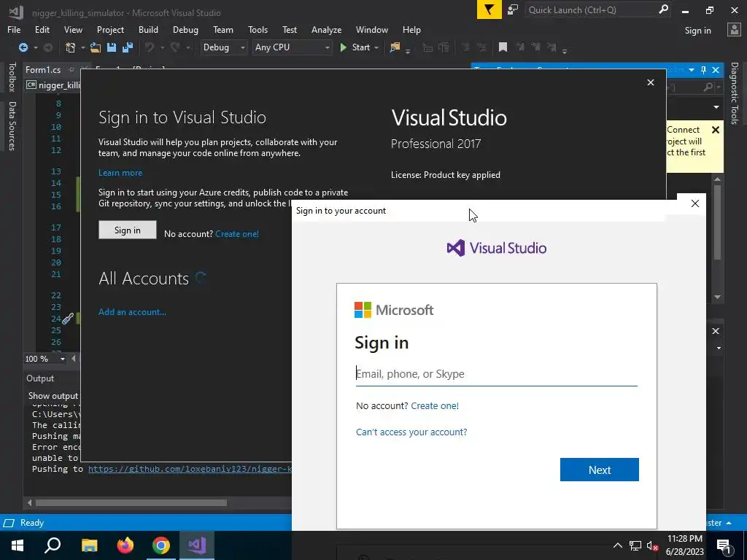Open the Data Sources side tab
This screenshot has height=560, width=747.
(12, 125)
